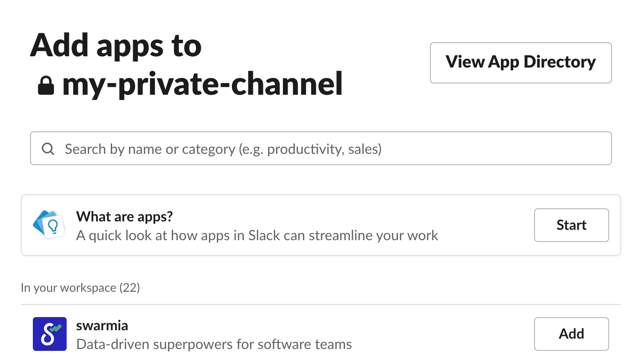Viewport: 642px width, 364px height.
Task: Click the "In your workspace (22)" label
Action: [80, 287]
